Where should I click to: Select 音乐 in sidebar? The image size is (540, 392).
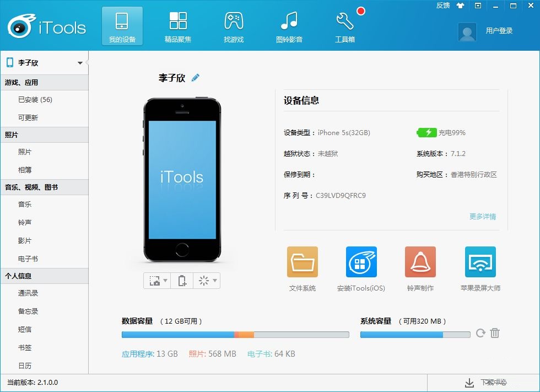[25, 204]
